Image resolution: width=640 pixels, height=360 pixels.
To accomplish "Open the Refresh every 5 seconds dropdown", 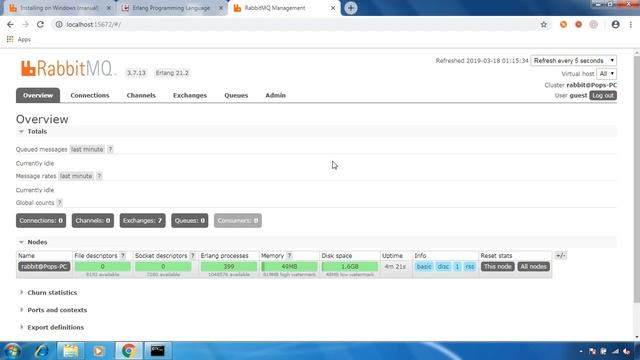I will (x=573, y=60).
